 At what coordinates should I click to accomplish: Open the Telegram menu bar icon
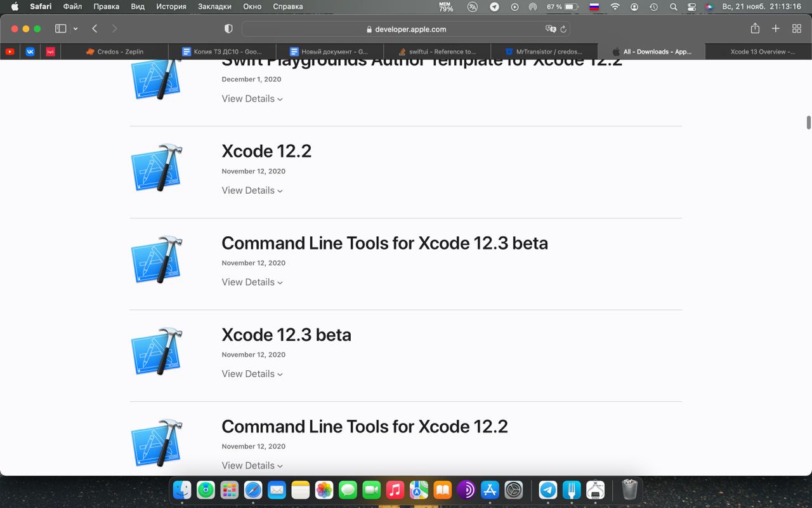(x=494, y=7)
